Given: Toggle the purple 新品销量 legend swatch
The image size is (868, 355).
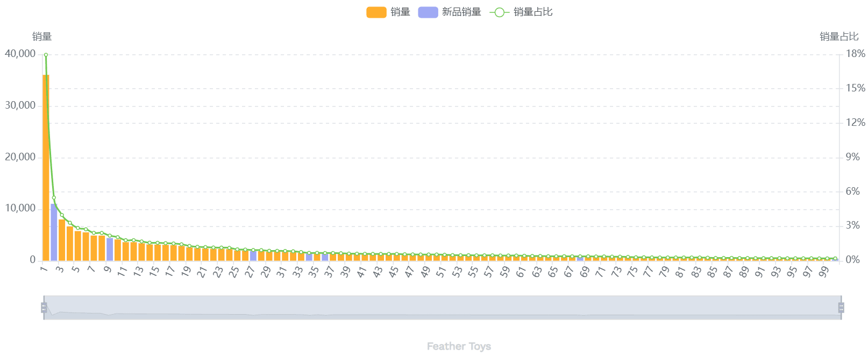Looking at the screenshot, I should tap(428, 12).
